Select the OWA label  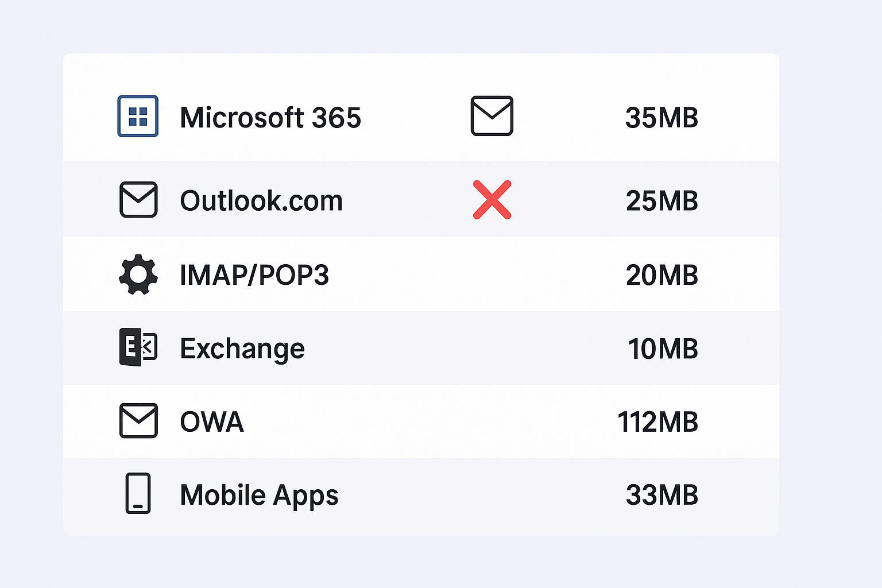click(212, 422)
